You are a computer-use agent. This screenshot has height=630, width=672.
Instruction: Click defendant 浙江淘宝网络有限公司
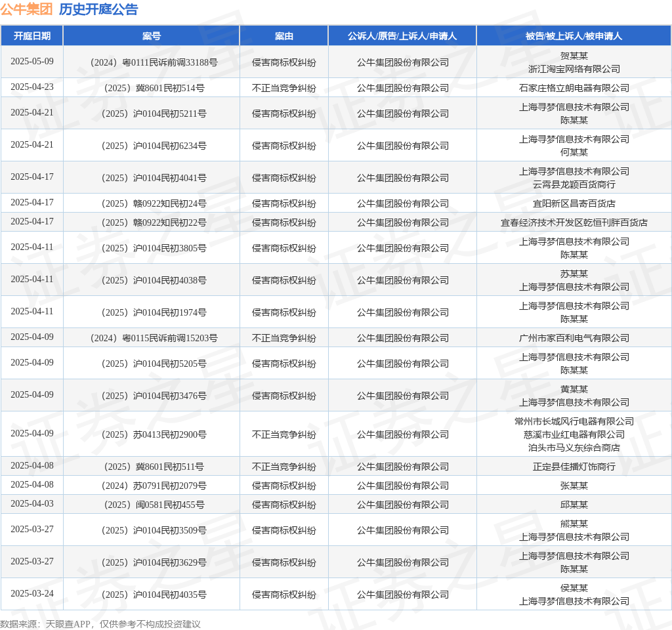tap(574, 69)
